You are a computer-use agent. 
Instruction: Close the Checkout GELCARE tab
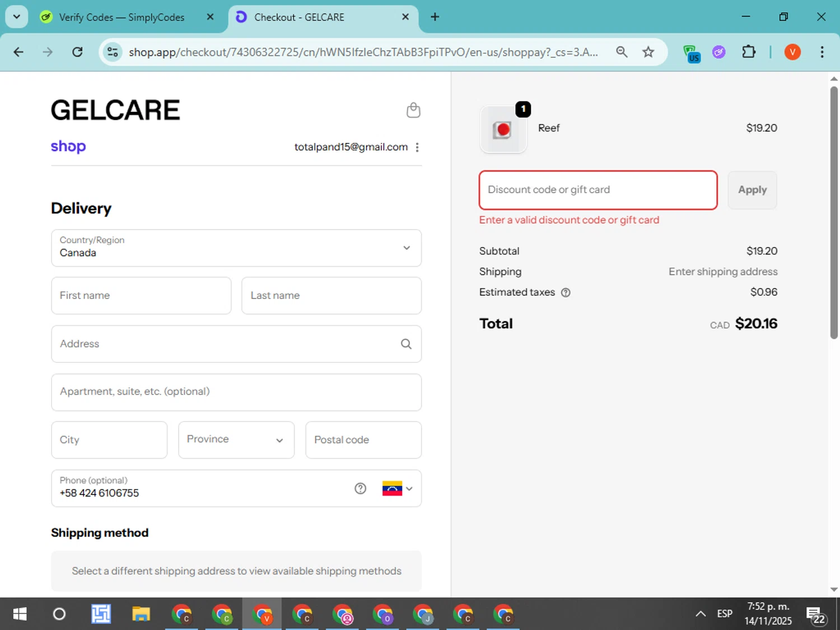tap(405, 17)
